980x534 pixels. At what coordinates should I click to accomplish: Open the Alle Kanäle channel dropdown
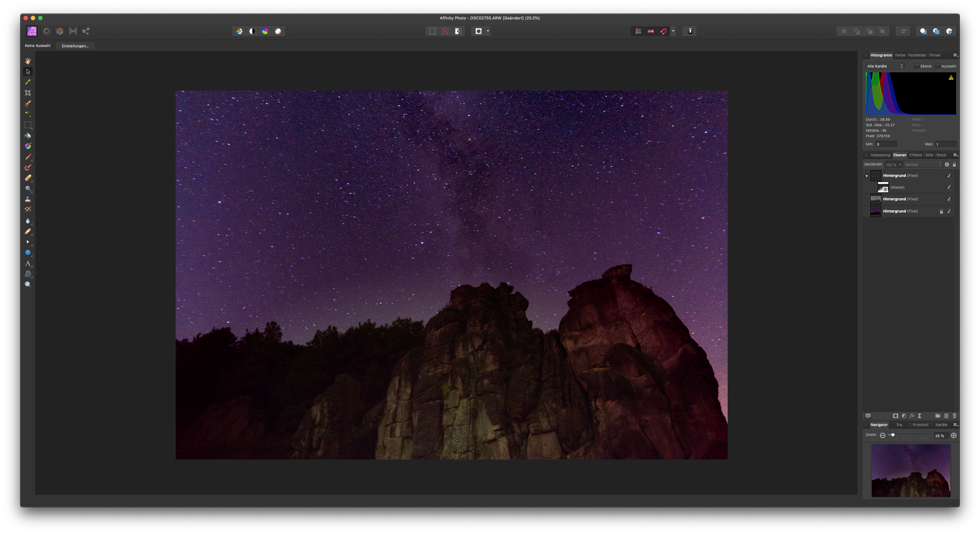(885, 66)
